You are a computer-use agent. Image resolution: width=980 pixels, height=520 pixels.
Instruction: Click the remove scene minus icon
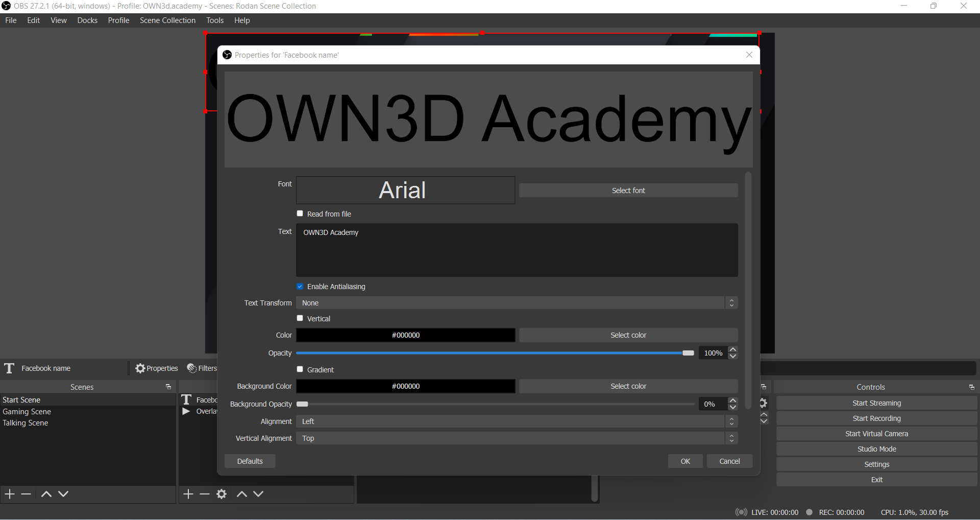27,494
